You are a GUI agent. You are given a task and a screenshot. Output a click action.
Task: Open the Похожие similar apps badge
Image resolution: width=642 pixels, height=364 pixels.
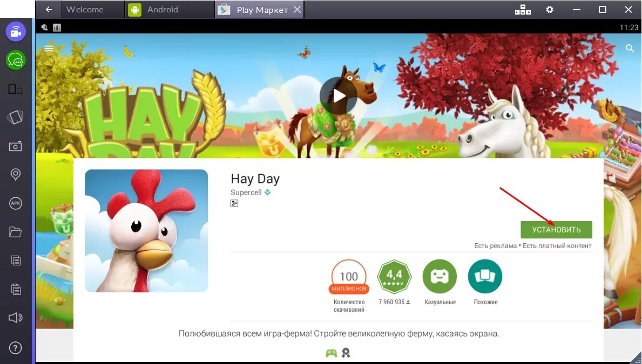[x=485, y=277]
